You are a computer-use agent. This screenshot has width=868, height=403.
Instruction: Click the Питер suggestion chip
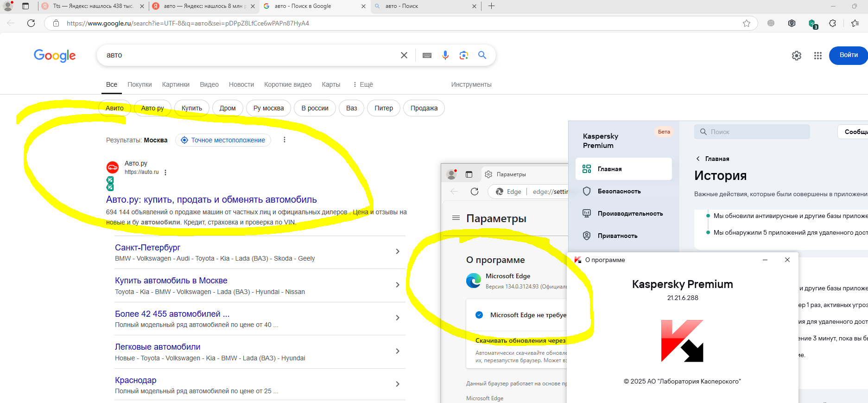(384, 108)
